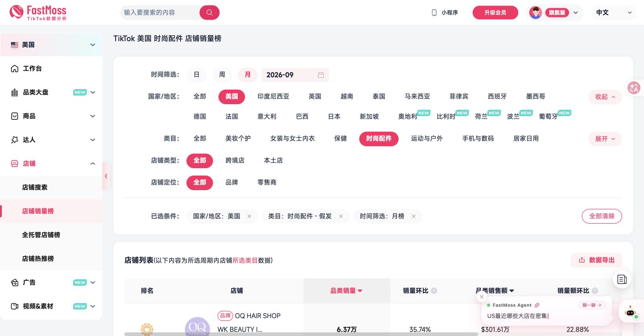The image size is (644, 336).
Task: Collapse the sidebar with arrow handle
Action: point(106,176)
